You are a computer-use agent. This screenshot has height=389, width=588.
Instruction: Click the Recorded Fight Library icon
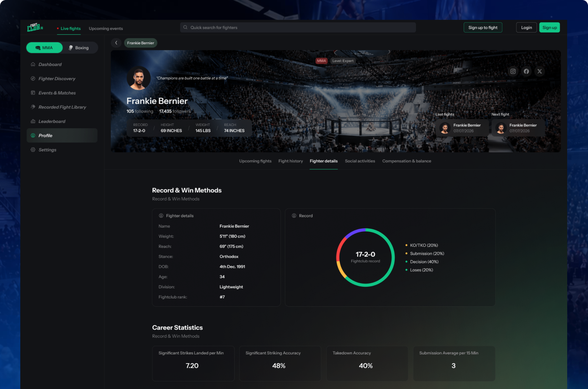[x=33, y=107]
